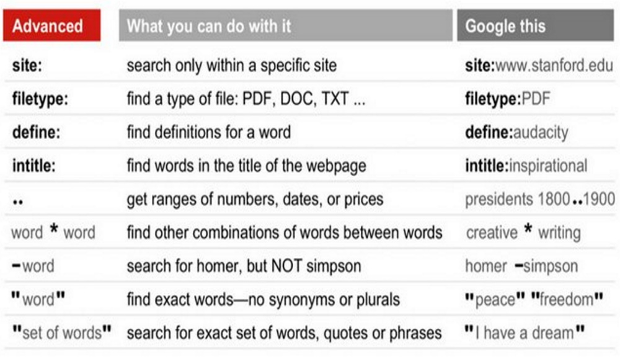The image size is (620, 364).
Task: Click the site: operator label
Action: pos(27,65)
